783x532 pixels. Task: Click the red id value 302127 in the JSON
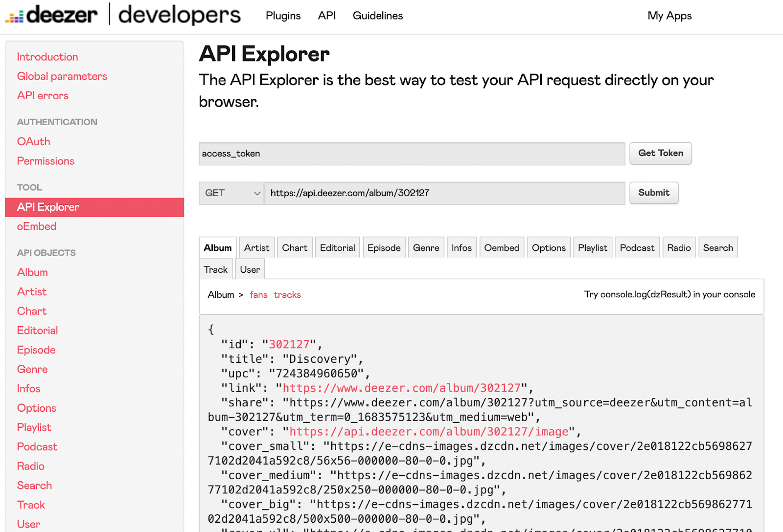point(289,344)
